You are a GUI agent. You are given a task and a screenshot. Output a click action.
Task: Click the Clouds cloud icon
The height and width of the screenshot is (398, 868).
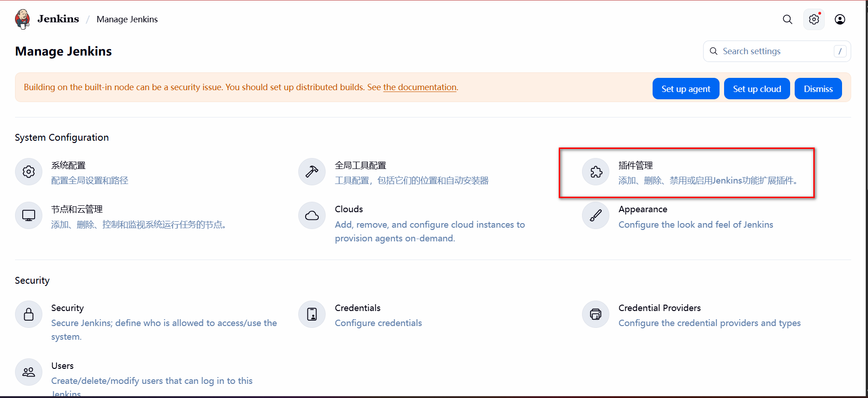pos(312,215)
